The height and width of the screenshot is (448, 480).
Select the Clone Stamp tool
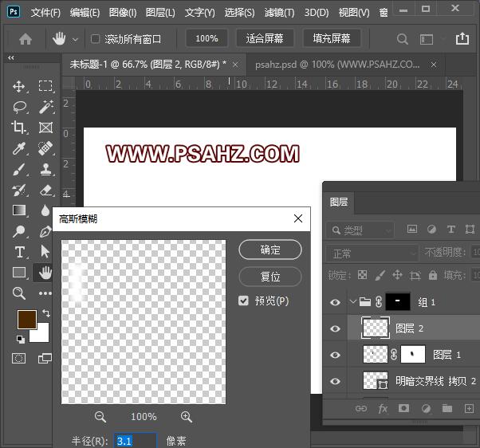(x=46, y=169)
